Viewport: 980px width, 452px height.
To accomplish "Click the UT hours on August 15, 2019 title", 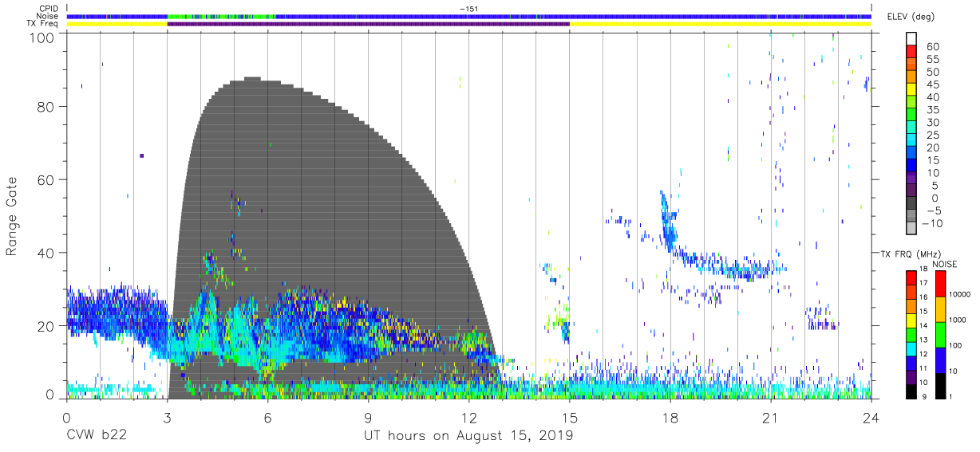I will pos(468,437).
